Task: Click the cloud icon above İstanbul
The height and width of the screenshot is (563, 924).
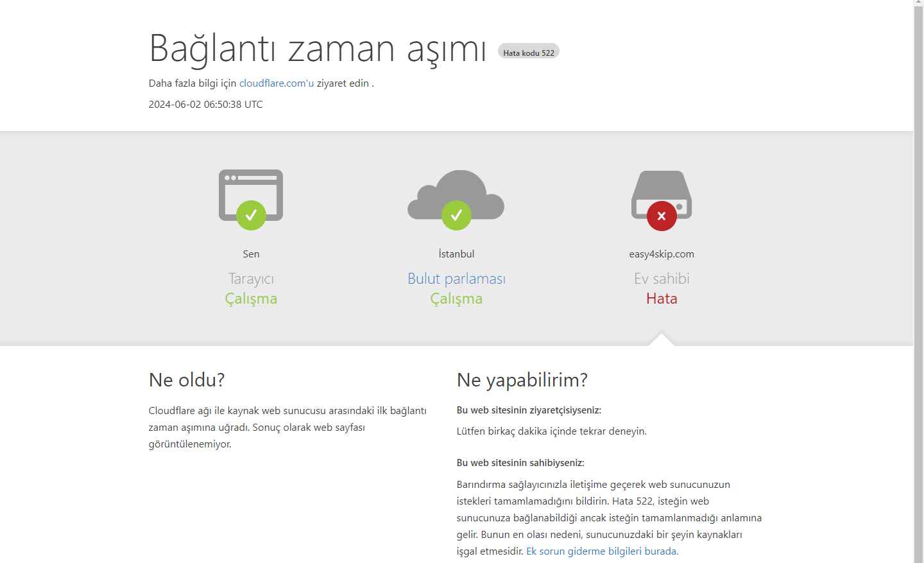Action: (x=456, y=195)
